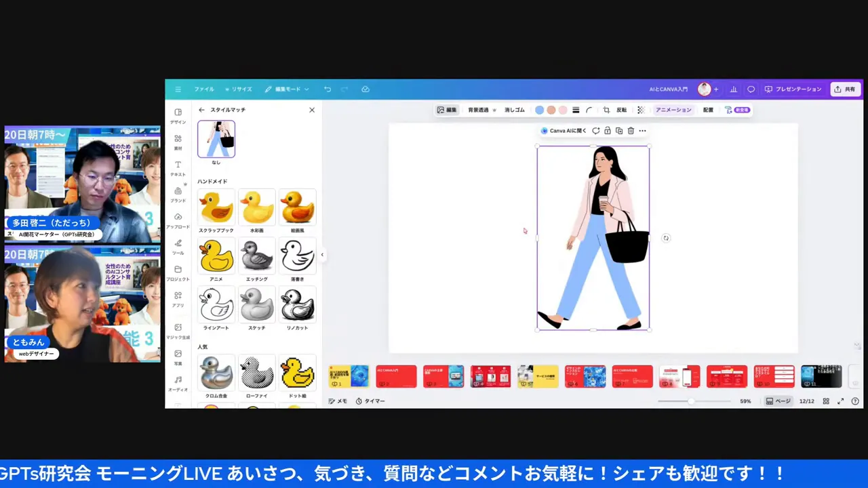Click the delete trash icon above the image
868x488 pixels.
631,130
